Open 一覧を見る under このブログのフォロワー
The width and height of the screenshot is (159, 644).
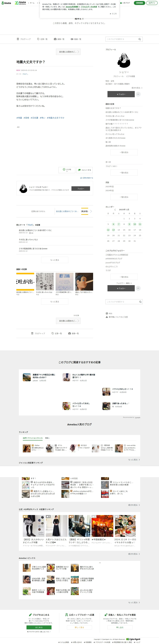point(124,277)
